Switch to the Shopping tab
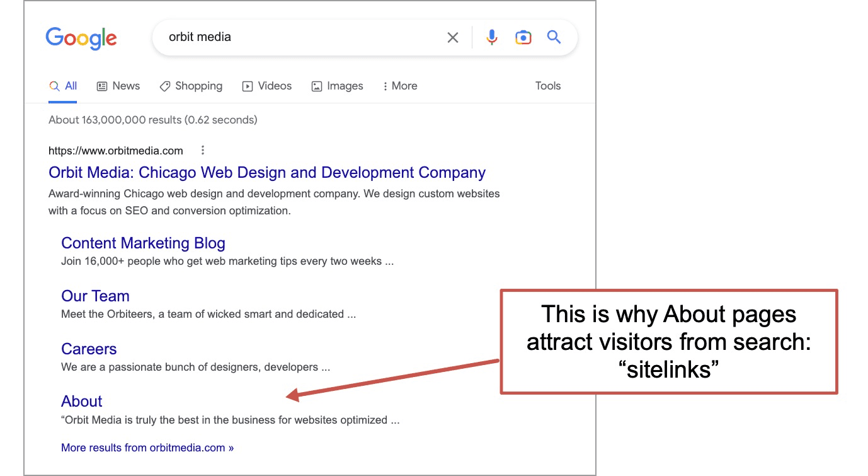This screenshot has width=868, height=476. pyautogui.click(x=191, y=86)
